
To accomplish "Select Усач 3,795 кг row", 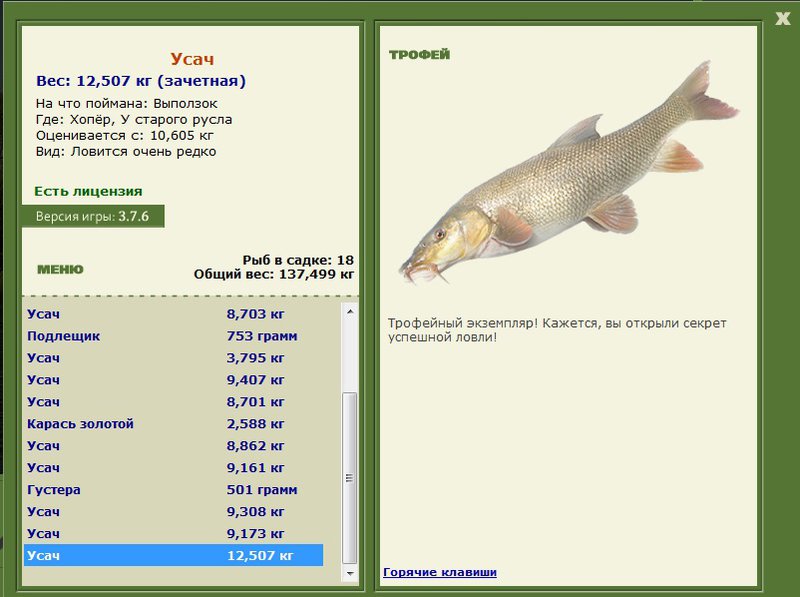I will pyautogui.click(x=173, y=358).
